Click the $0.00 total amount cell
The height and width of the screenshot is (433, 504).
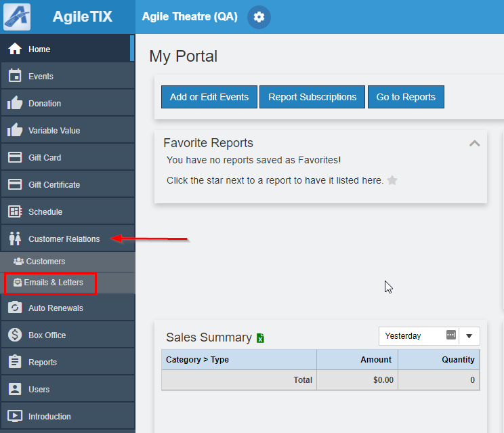coord(358,380)
